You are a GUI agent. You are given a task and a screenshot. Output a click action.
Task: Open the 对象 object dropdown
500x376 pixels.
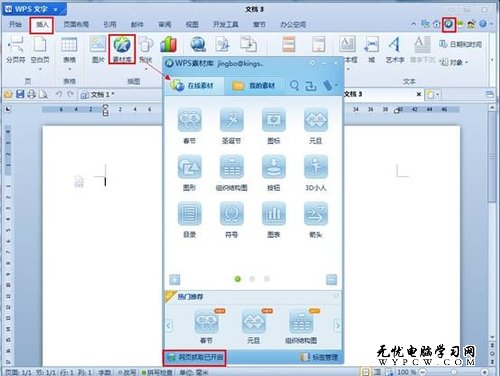[x=454, y=62]
